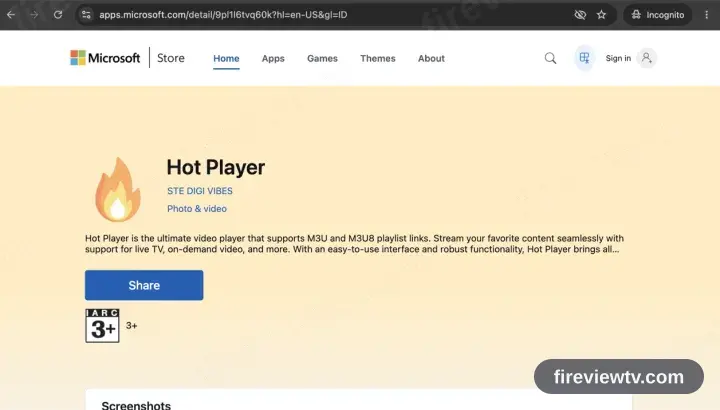Open the STE DIGI VIBES publisher link
This screenshot has height=410, width=720.
click(200, 191)
